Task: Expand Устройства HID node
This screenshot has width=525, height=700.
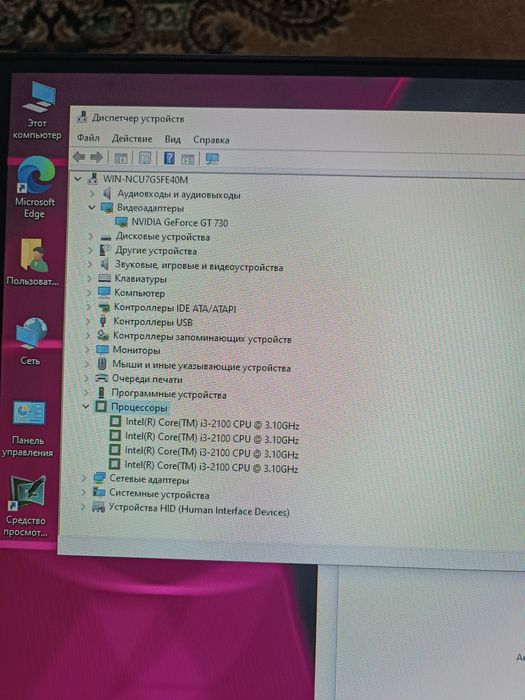Action: 83,507
